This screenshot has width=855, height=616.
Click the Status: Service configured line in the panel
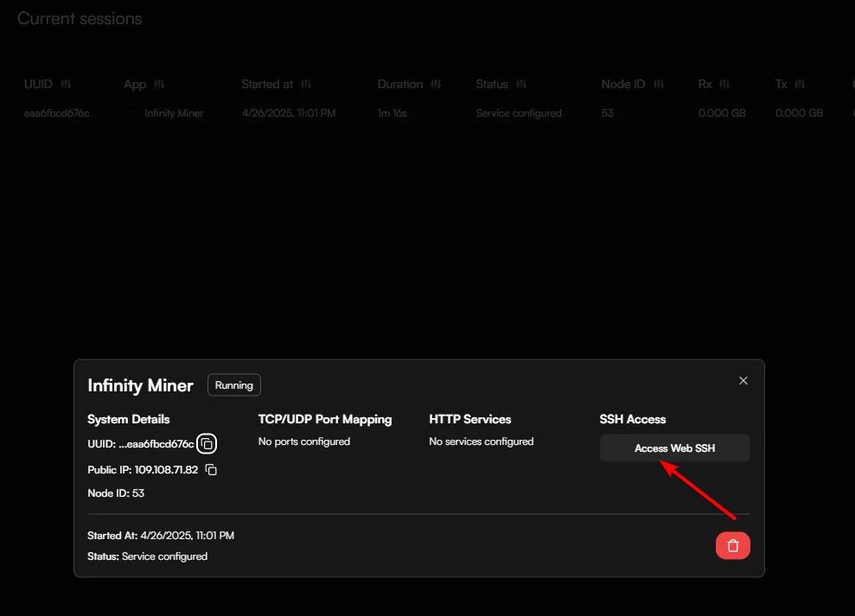pos(147,556)
